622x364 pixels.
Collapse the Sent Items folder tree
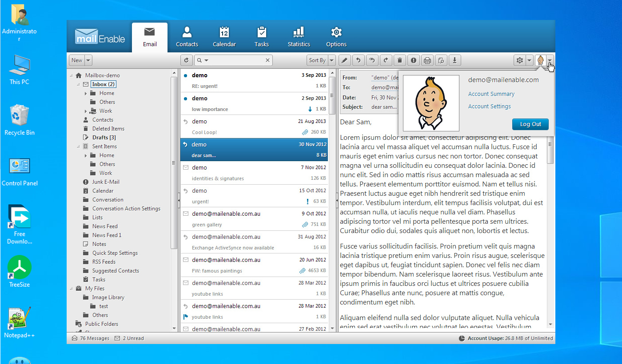click(x=79, y=146)
